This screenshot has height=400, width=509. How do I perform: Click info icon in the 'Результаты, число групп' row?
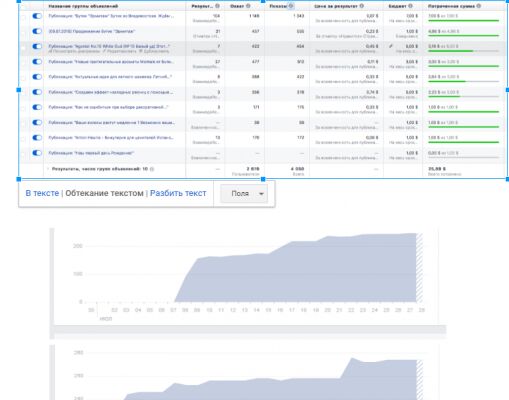[x=152, y=169]
